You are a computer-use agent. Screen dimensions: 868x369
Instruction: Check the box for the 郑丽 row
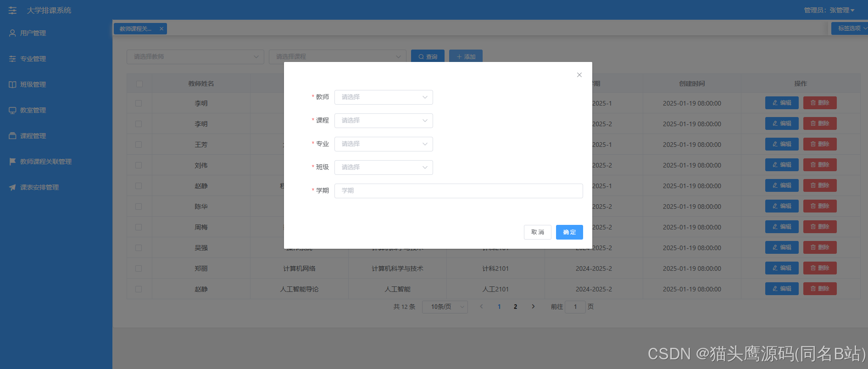pyautogui.click(x=139, y=268)
